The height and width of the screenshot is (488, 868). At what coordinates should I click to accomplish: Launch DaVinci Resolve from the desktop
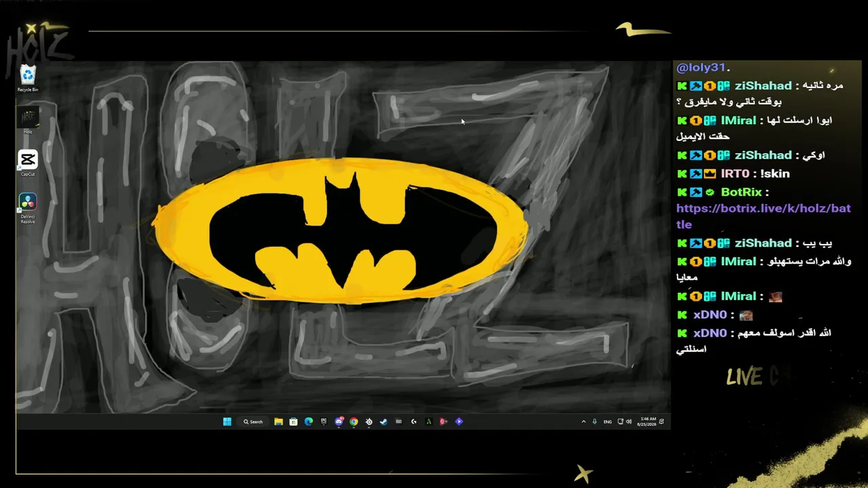pyautogui.click(x=28, y=207)
